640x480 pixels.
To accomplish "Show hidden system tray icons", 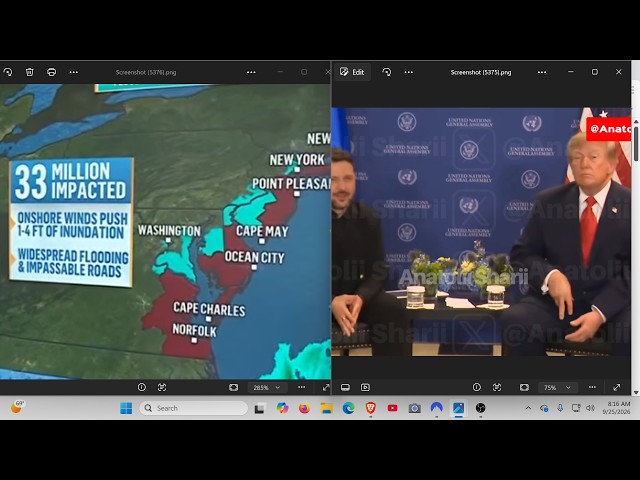I will (528, 408).
